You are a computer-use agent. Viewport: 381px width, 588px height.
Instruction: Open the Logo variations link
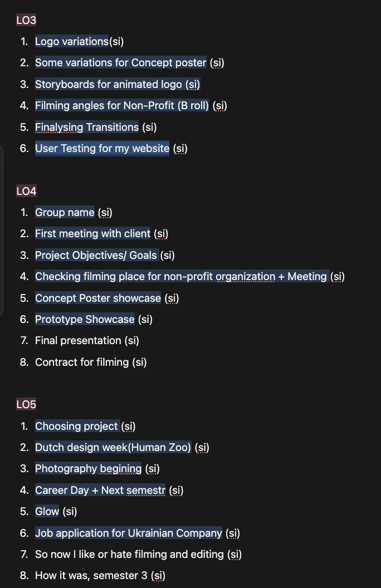[71, 41]
